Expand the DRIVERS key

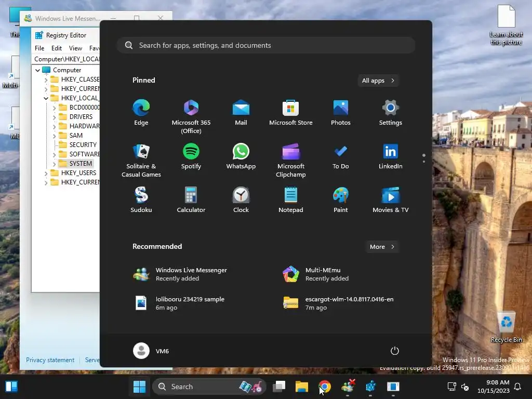click(x=54, y=117)
